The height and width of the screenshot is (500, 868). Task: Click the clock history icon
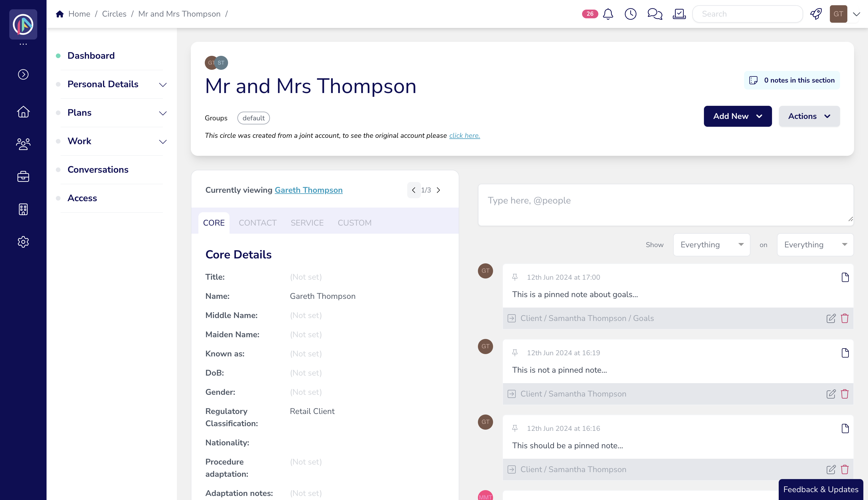(x=630, y=14)
